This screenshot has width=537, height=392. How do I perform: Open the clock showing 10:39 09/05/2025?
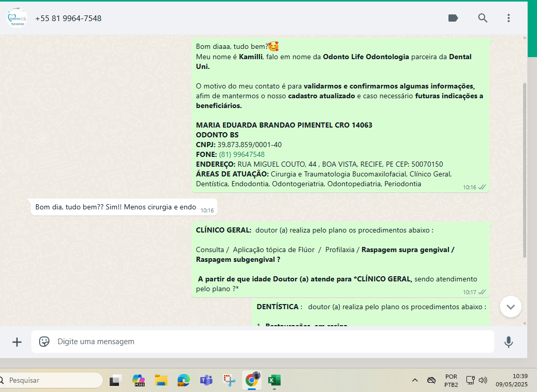coord(512,380)
